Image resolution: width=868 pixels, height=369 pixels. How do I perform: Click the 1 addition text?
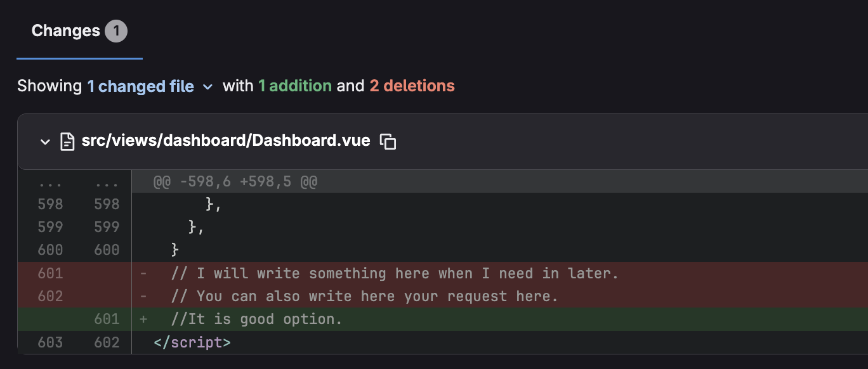pyautogui.click(x=295, y=86)
